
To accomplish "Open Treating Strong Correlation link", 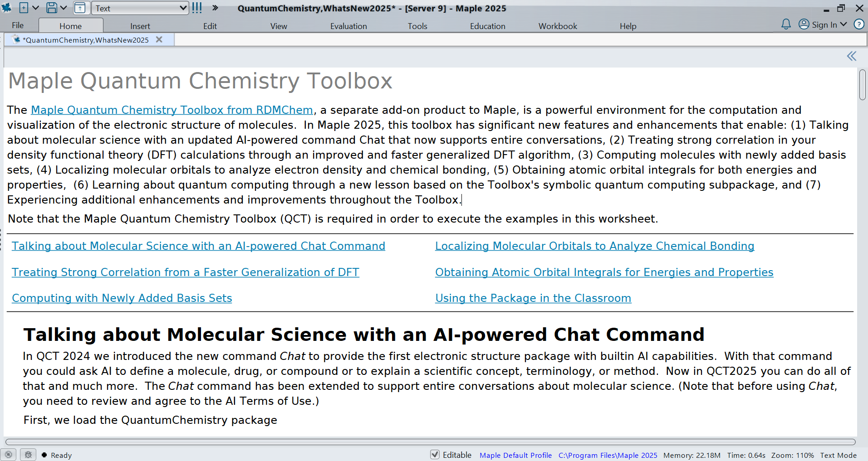I will 186,272.
